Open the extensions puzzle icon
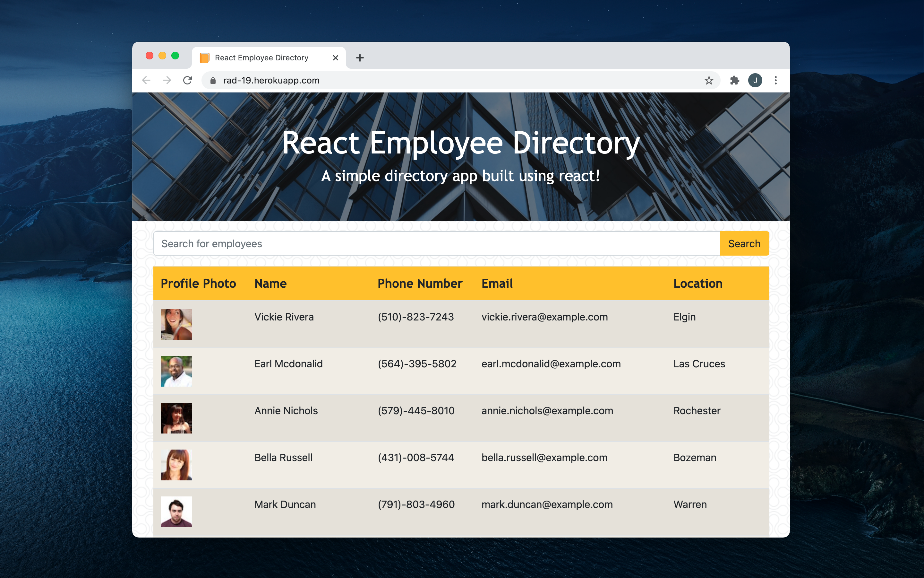This screenshot has height=578, width=924. click(735, 80)
